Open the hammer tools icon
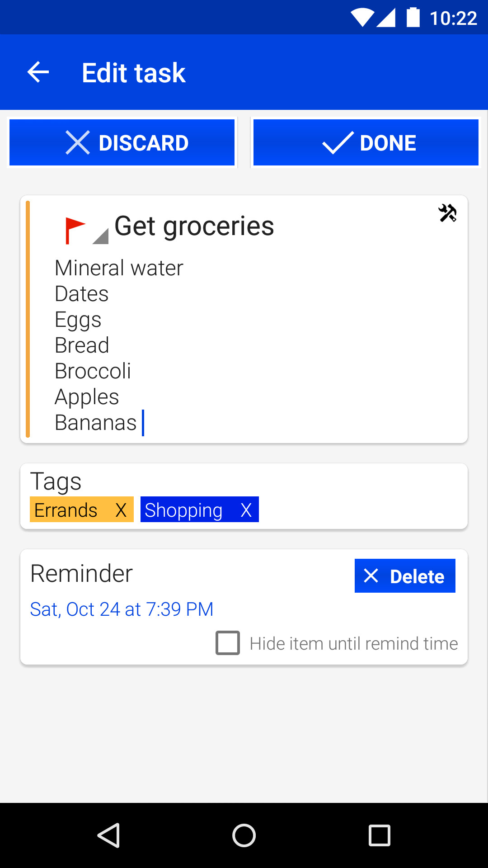Image resolution: width=488 pixels, height=868 pixels. click(x=447, y=213)
